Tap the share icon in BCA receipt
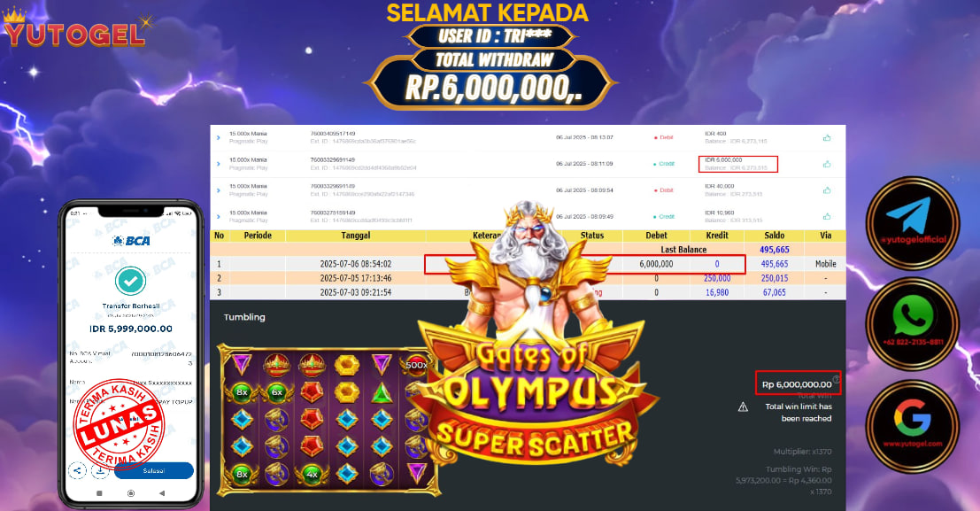The image size is (980, 511). [x=78, y=471]
